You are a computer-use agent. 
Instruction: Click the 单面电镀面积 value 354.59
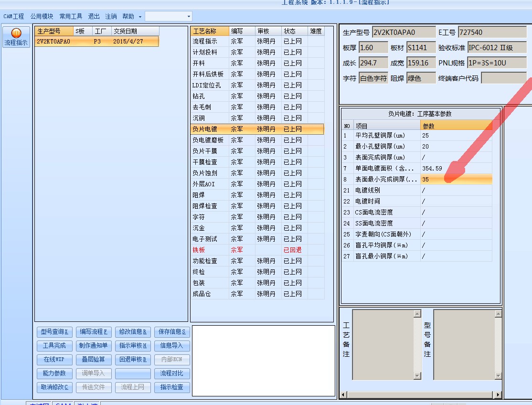456,169
